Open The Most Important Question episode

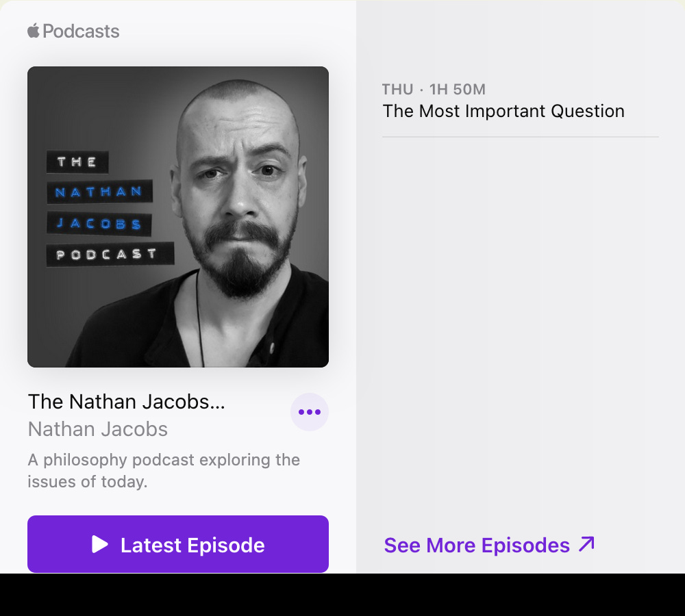pyautogui.click(x=503, y=111)
